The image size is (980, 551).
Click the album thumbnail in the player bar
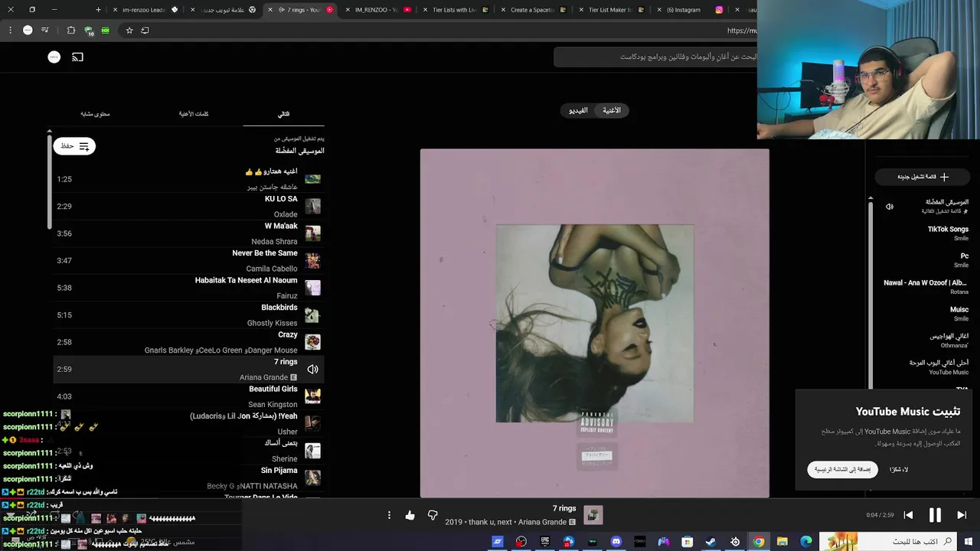click(x=593, y=515)
